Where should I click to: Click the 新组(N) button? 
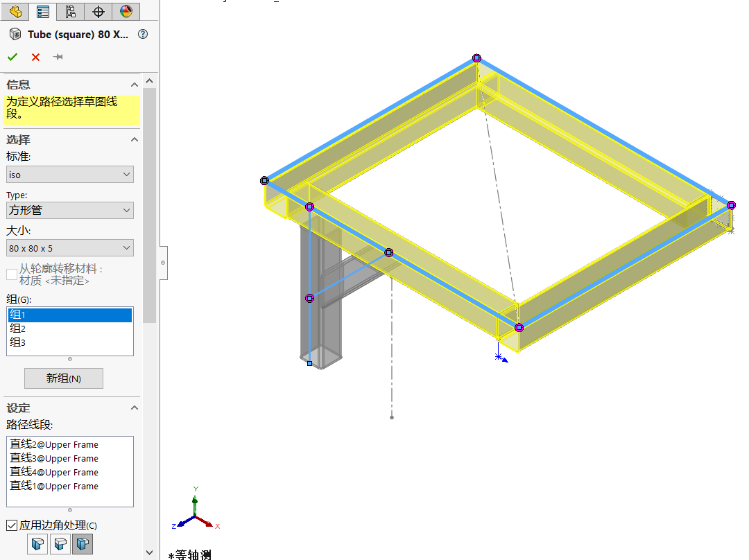click(x=64, y=378)
